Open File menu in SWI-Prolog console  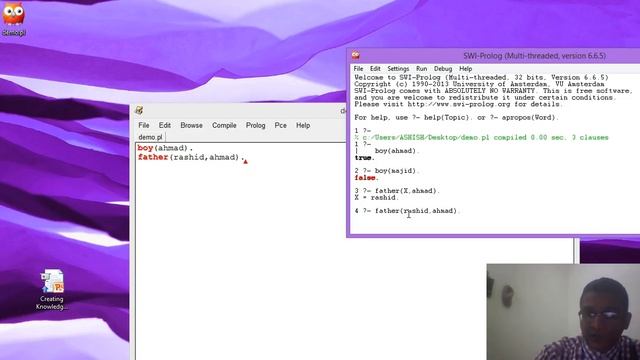click(358, 69)
